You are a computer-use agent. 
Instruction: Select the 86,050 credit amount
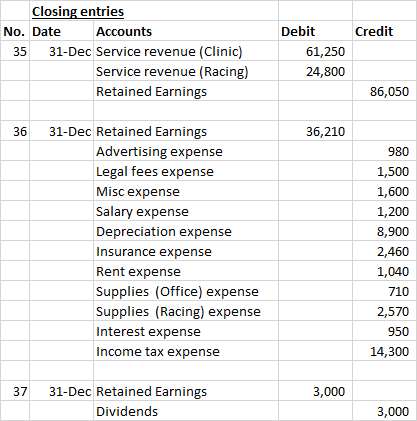(384, 91)
